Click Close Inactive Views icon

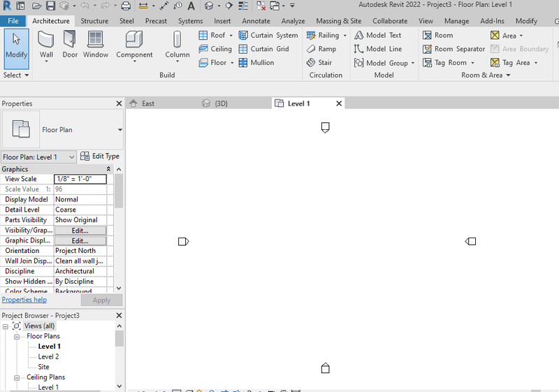tap(261, 6)
